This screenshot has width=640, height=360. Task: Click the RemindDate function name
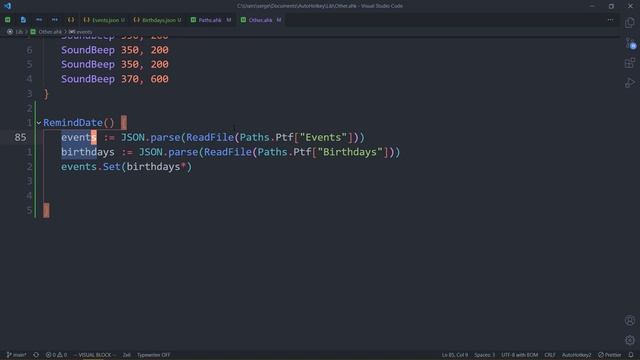click(x=73, y=122)
